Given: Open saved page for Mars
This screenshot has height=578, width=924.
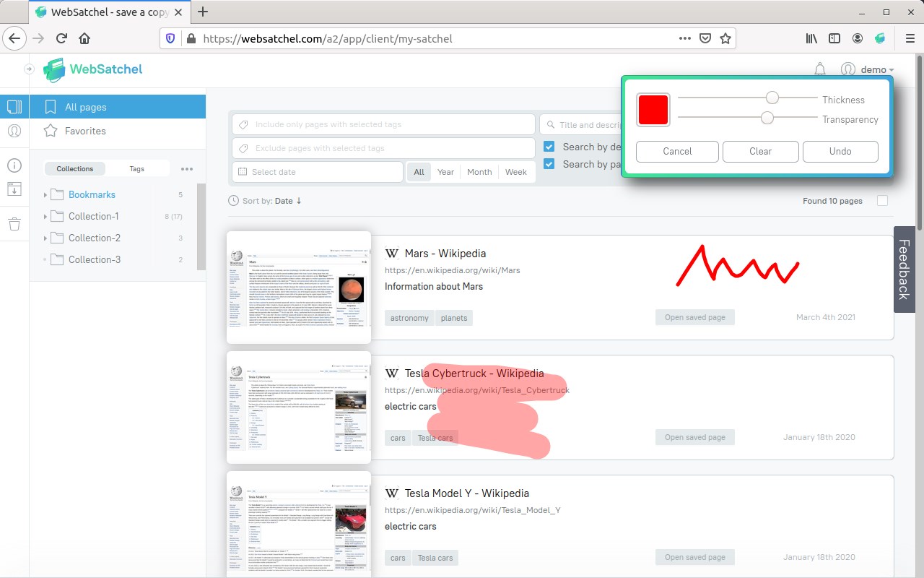Looking at the screenshot, I should point(695,317).
